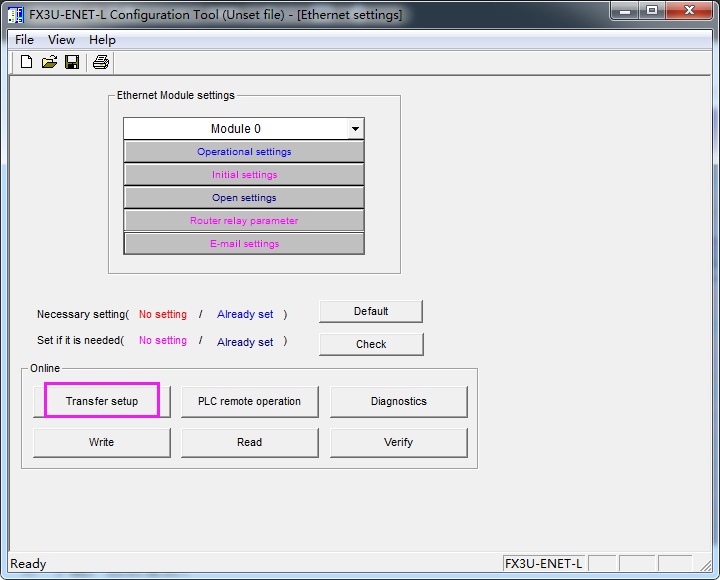Click the Write button
This screenshot has height=580, width=720.
point(102,442)
